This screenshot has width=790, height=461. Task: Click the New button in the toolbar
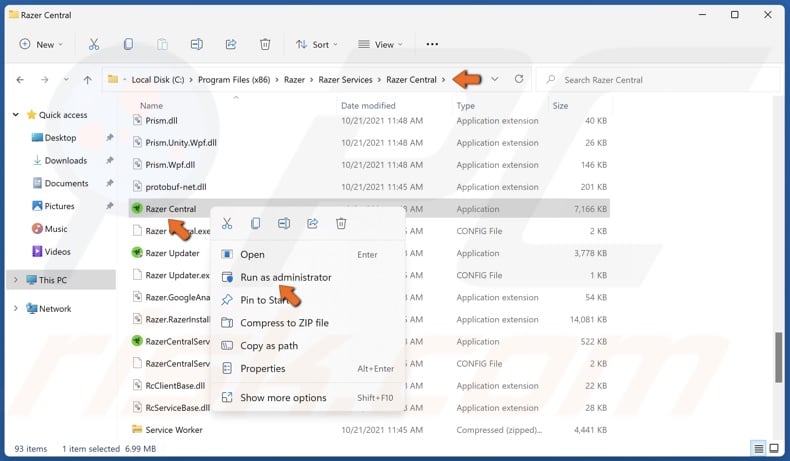tap(41, 44)
